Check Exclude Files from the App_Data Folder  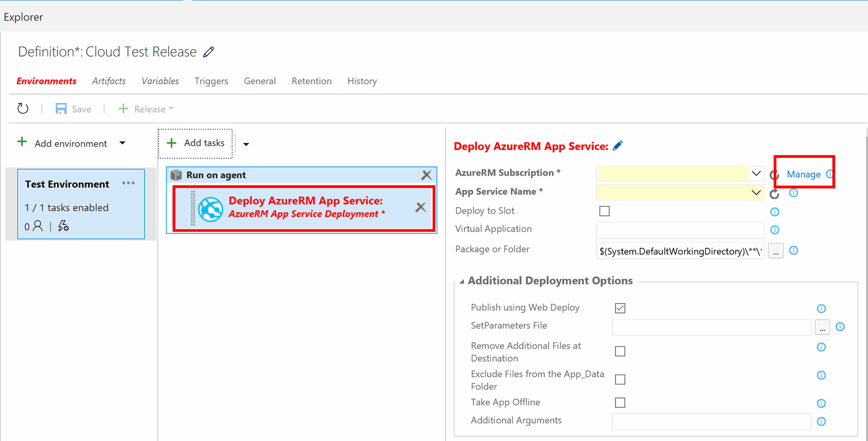[x=620, y=379]
